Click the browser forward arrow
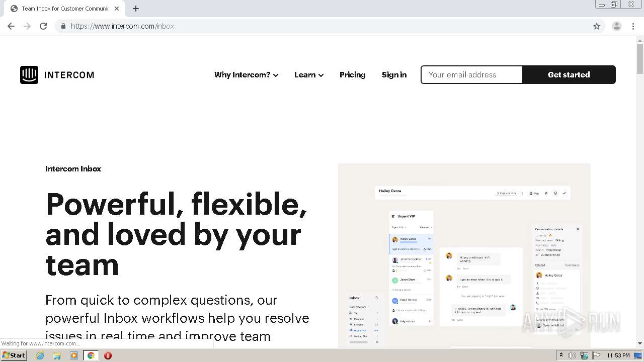This screenshot has height=362, width=644. [x=27, y=26]
